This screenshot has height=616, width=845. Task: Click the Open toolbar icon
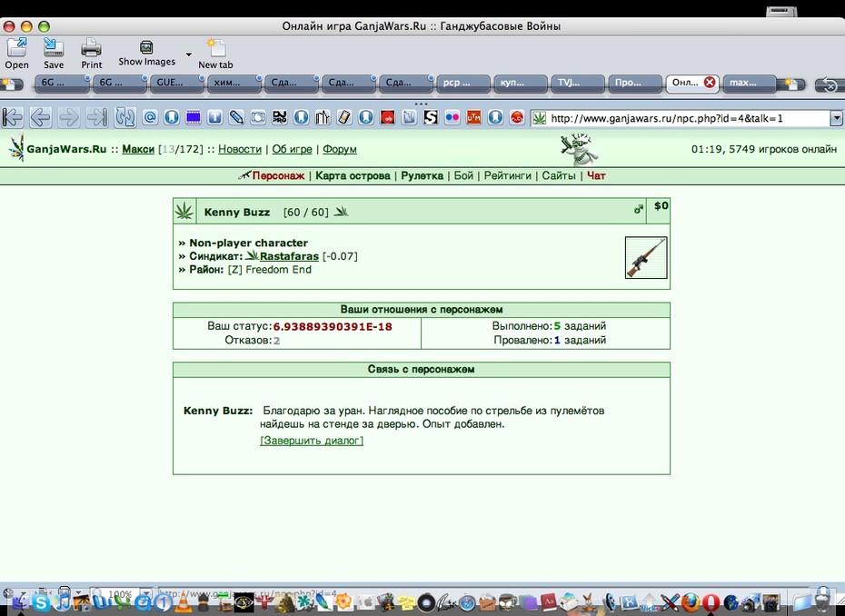(16, 54)
